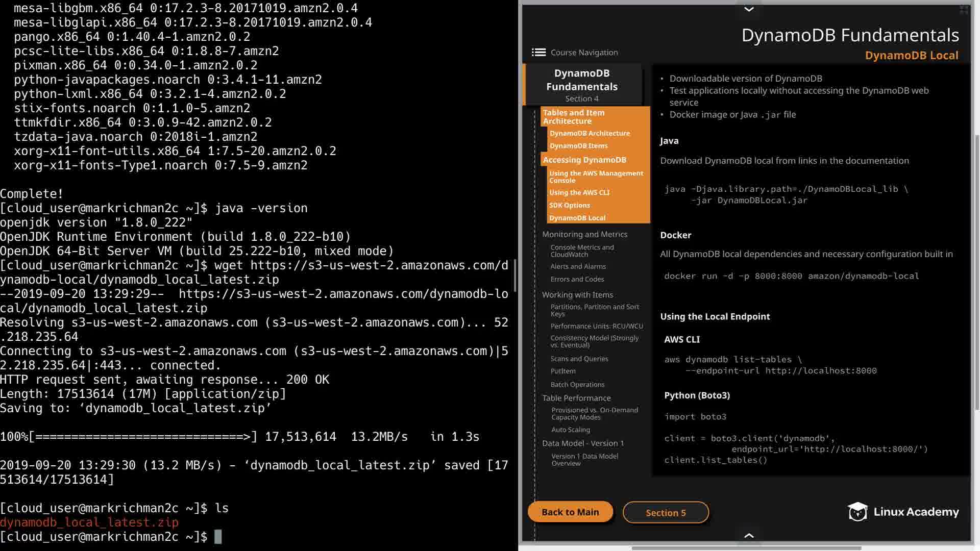Click the terminal vertical scrollbar handle

pyautogui.click(x=514, y=275)
